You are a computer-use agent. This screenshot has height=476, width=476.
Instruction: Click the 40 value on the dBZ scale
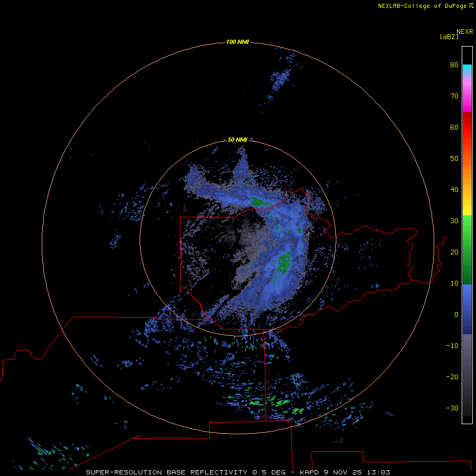click(x=454, y=190)
